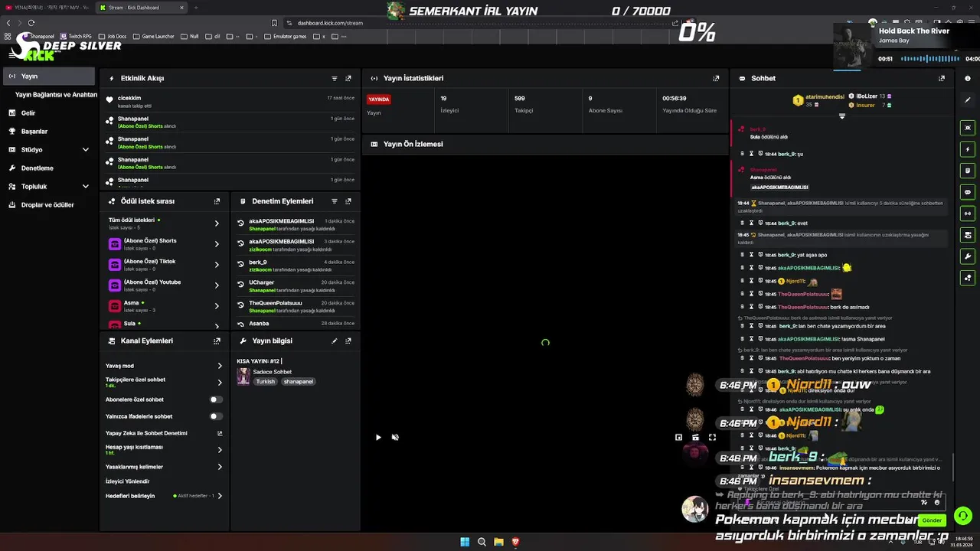Toggle the wrench stream info icon in the sidebar
This screenshot has height=551, width=980.
tap(968, 256)
